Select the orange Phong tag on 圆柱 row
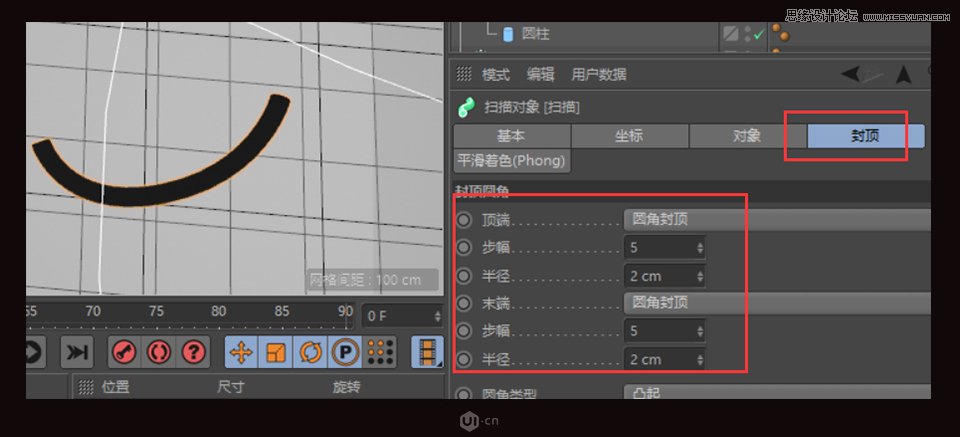The height and width of the screenshot is (437, 960). coord(779,33)
